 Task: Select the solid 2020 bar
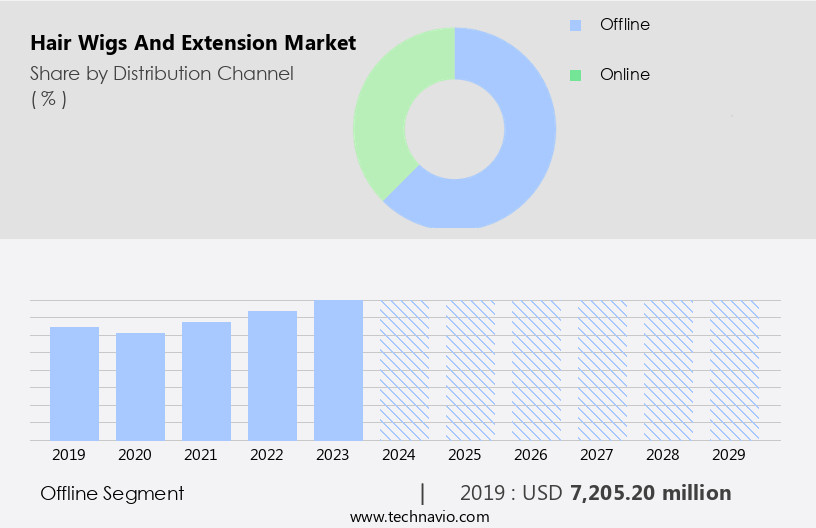tap(140, 386)
